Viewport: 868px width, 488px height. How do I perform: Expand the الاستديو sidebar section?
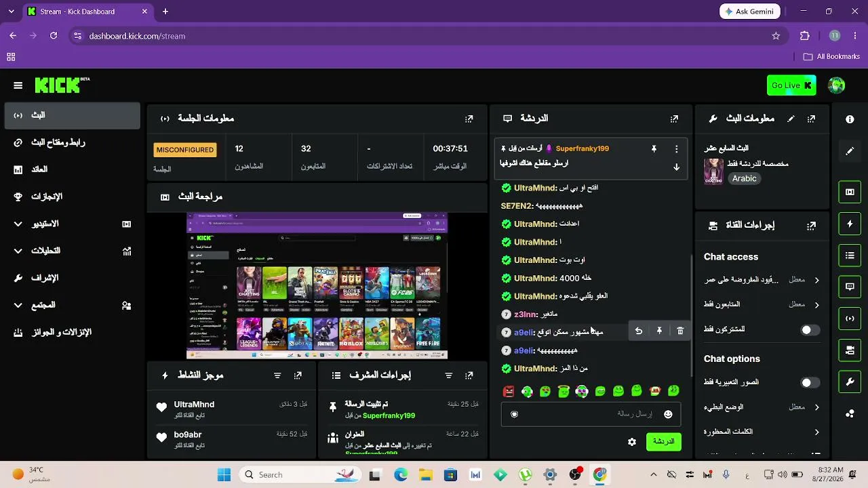pyautogui.click(x=72, y=224)
